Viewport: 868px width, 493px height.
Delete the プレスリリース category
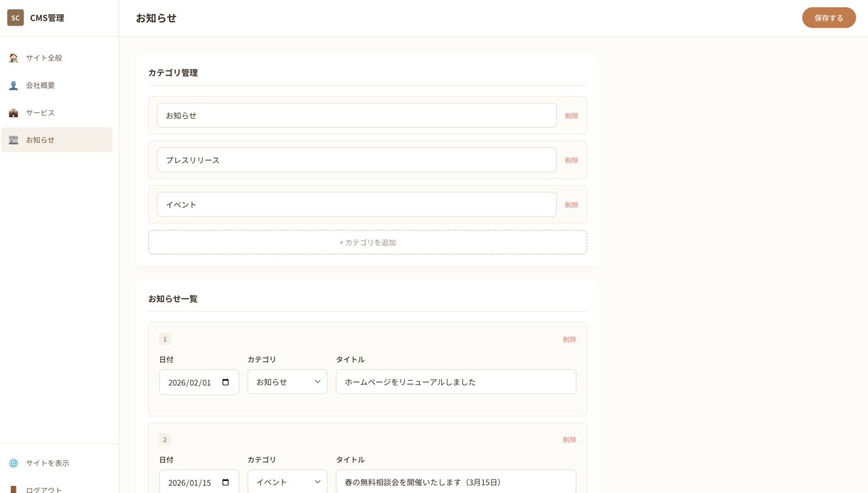coord(571,160)
